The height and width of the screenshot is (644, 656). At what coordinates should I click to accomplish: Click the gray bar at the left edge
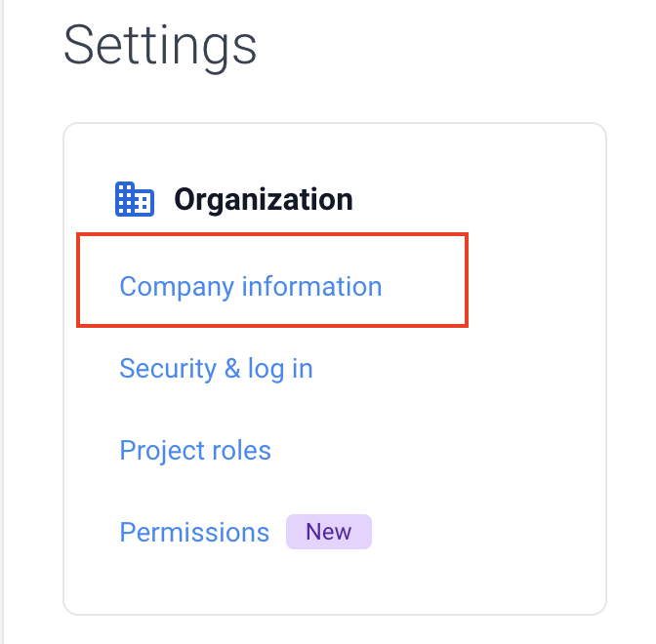click(2, 322)
